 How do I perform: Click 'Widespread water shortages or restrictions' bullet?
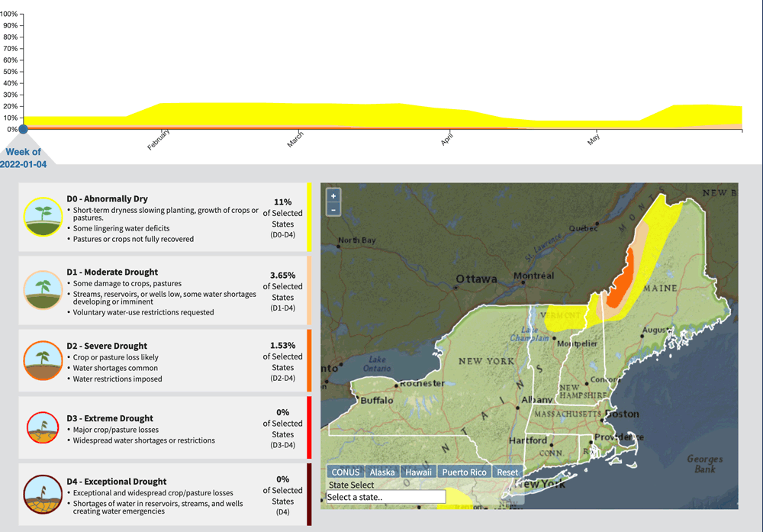[143, 440]
